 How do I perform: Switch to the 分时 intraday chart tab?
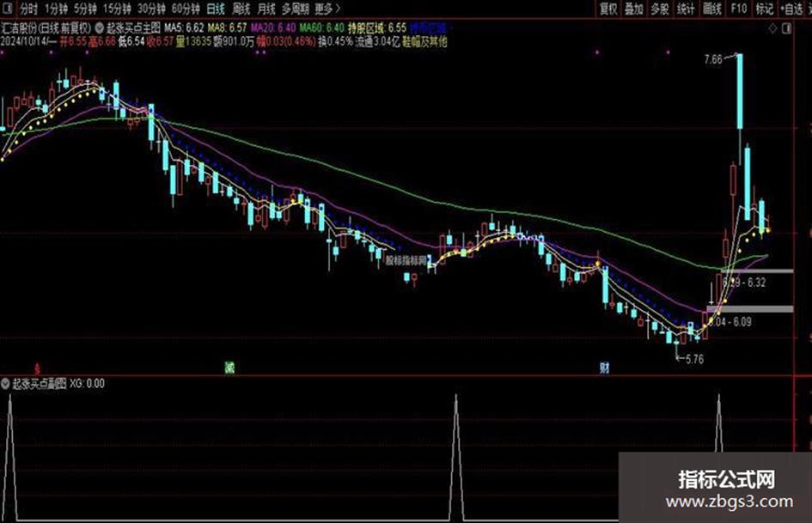point(28,9)
